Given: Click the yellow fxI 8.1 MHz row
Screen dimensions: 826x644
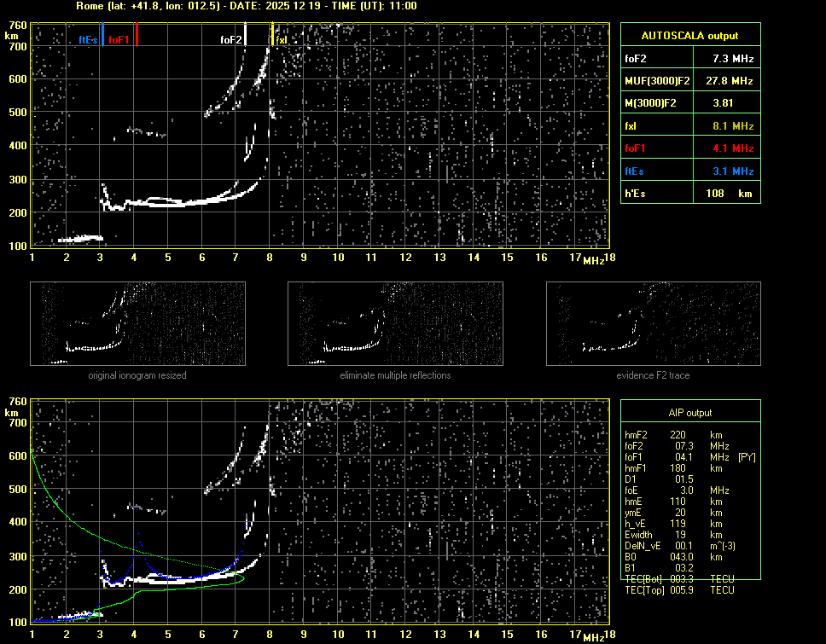Looking at the screenshot, I should [689, 125].
